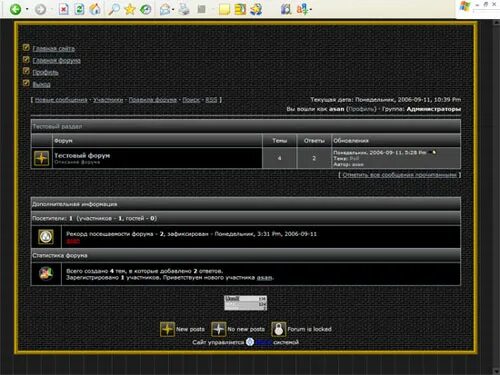Click the 'Тестовый форум' new-posts icon

coord(42,158)
